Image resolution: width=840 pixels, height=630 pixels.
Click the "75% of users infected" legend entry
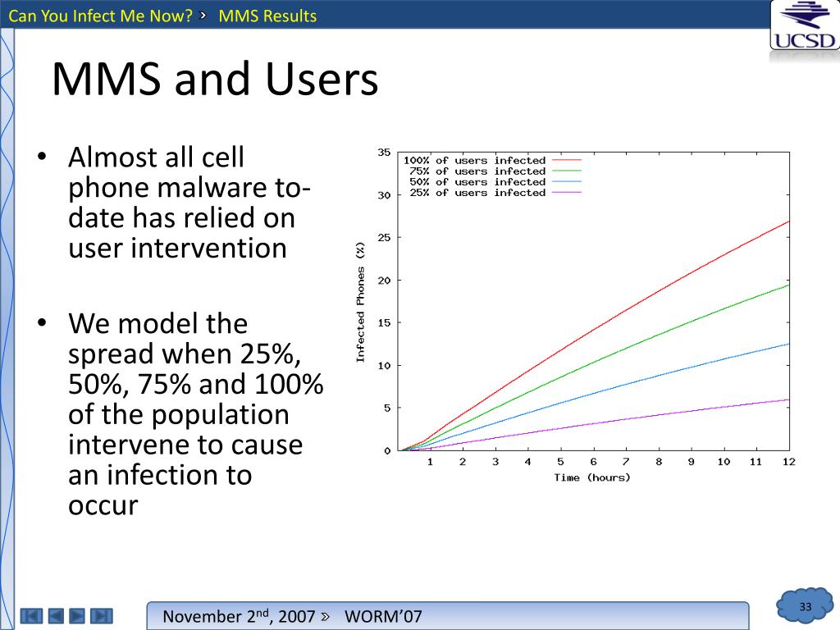pos(477,171)
